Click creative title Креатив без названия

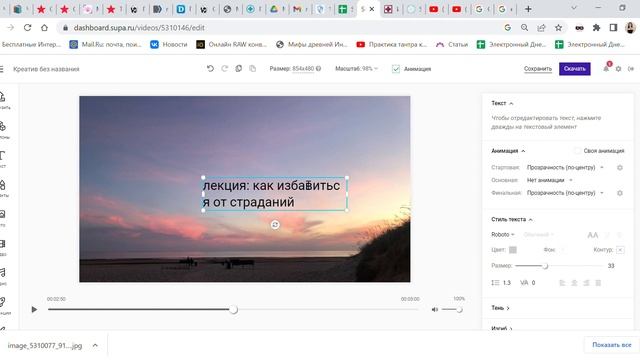point(46,69)
